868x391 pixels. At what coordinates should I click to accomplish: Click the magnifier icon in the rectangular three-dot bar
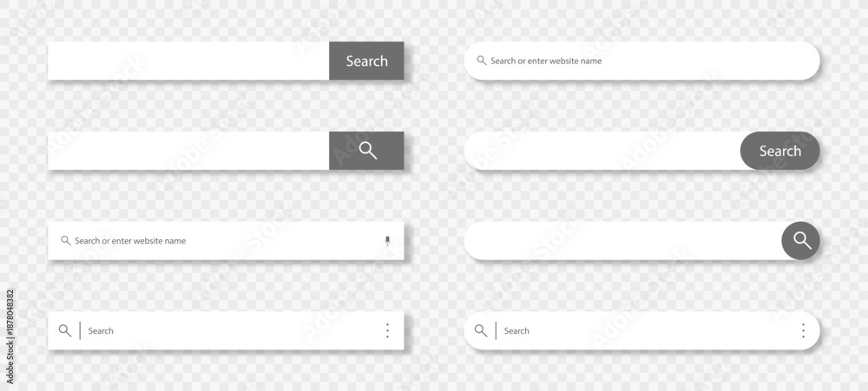point(65,330)
